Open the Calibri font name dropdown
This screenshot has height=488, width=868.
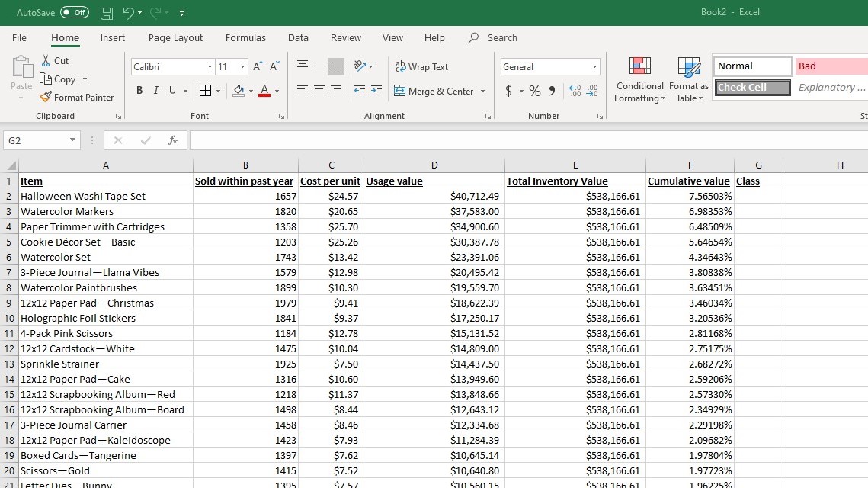pyautogui.click(x=210, y=67)
